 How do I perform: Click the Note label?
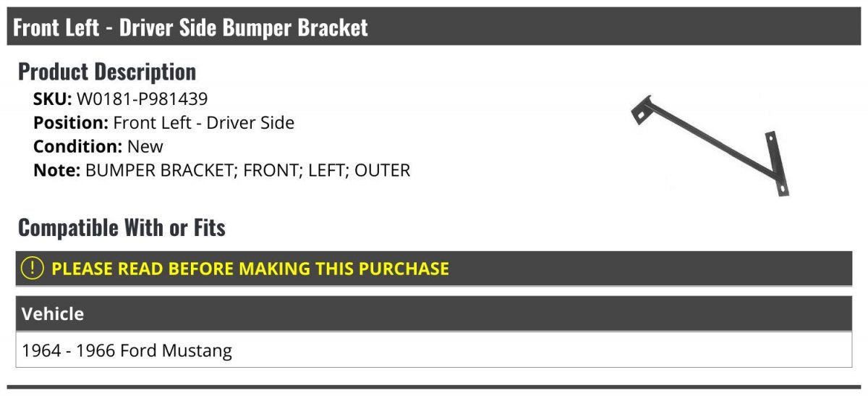(x=57, y=170)
